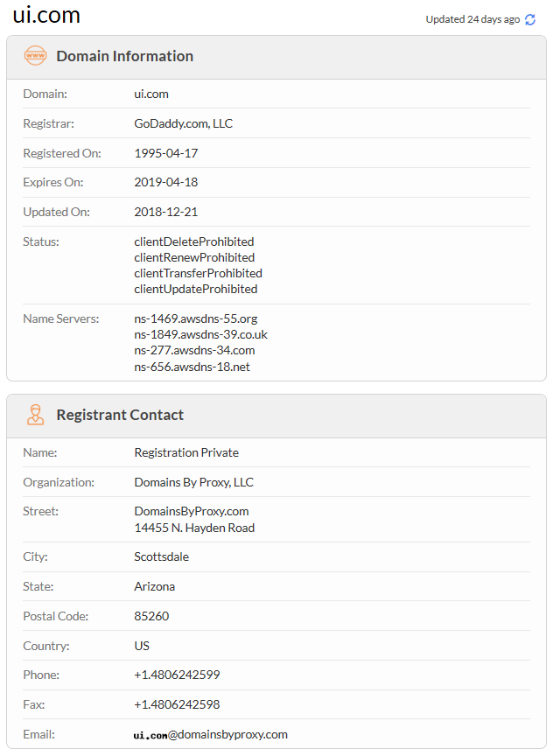553x756 pixels.
Task: Click the phone number +1.4806242599
Action: [177, 675]
